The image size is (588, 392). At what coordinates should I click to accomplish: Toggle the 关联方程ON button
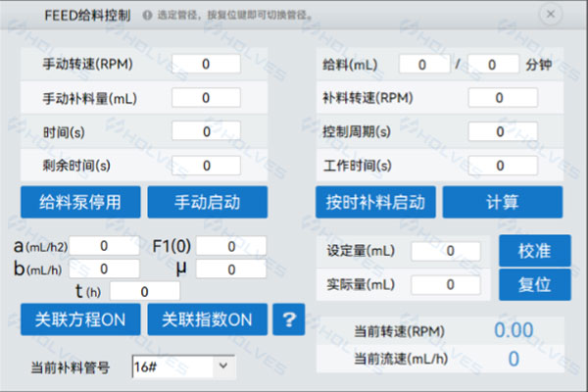pyautogui.click(x=80, y=319)
